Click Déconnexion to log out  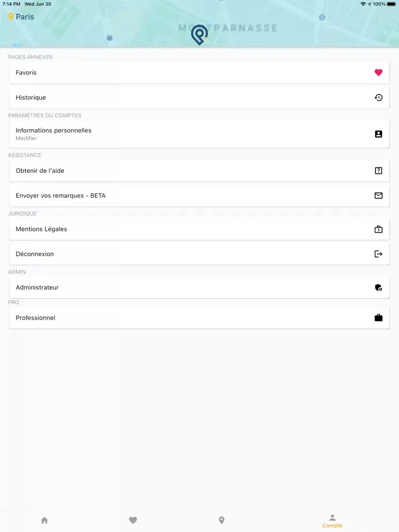click(x=199, y=254)
